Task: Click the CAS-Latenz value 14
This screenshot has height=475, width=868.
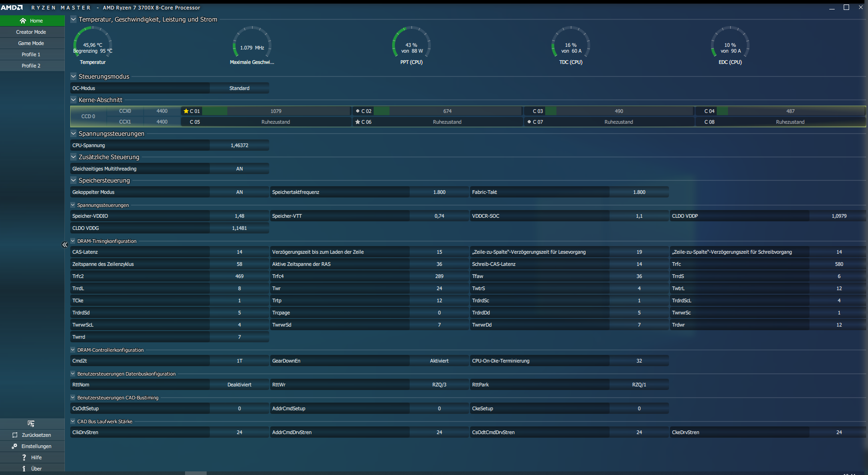Action: 240,252
